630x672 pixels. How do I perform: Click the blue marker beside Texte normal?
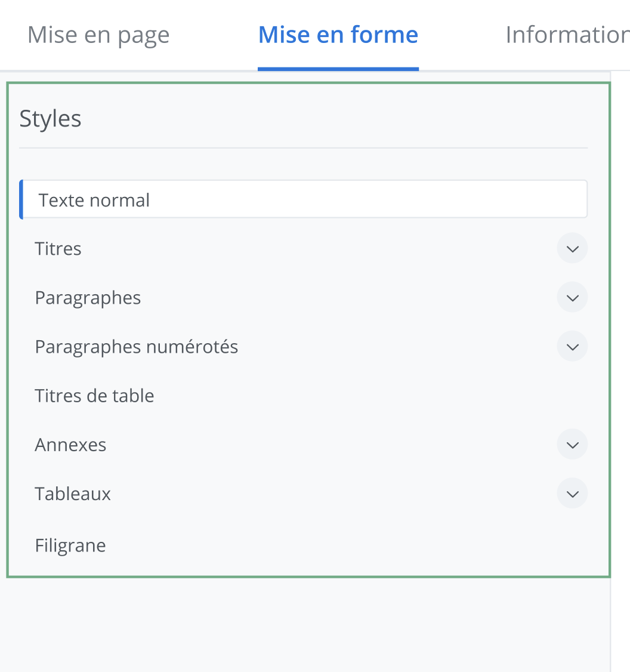click(x=21, y=200)
